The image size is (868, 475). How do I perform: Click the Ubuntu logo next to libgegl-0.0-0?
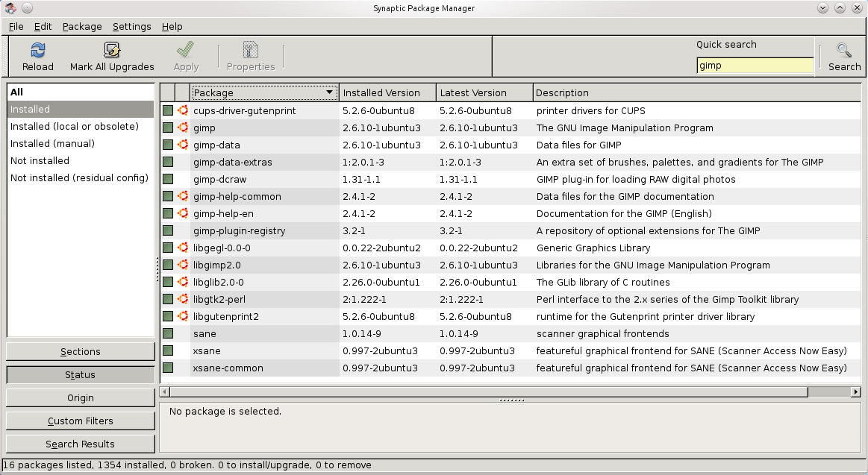[x=183, y=248]
